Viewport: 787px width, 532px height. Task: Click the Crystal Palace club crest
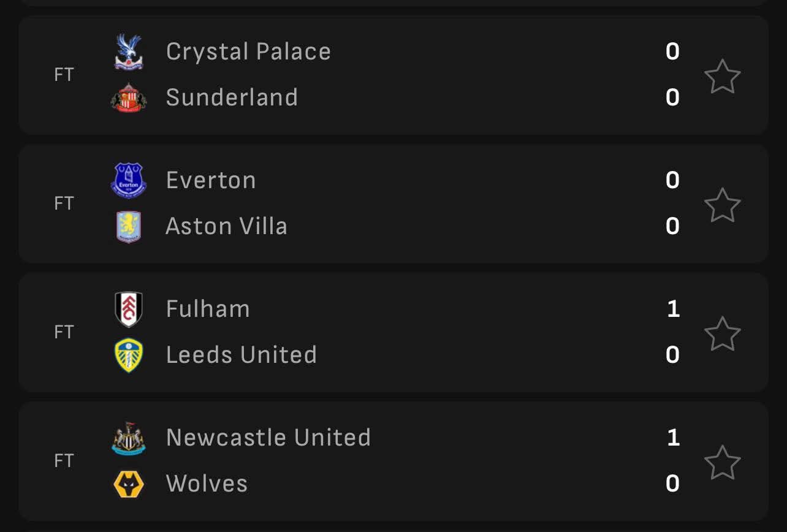(x=129, y=51)
